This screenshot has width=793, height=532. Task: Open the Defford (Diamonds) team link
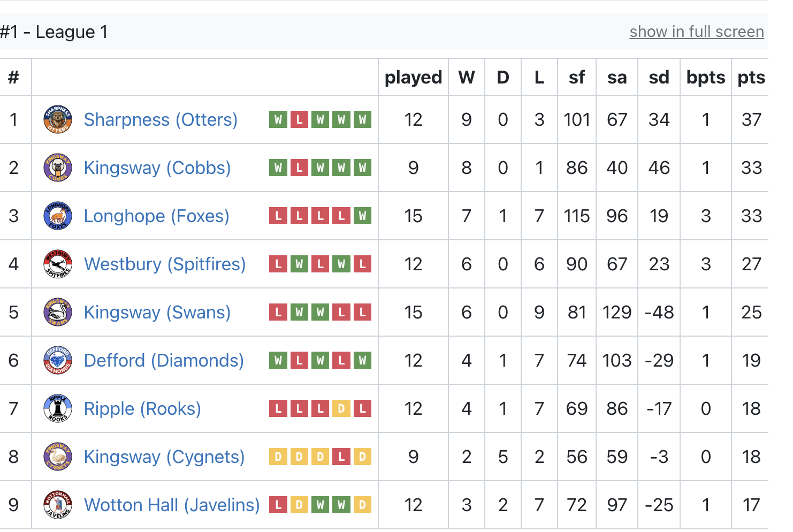(x=164, y=360)
